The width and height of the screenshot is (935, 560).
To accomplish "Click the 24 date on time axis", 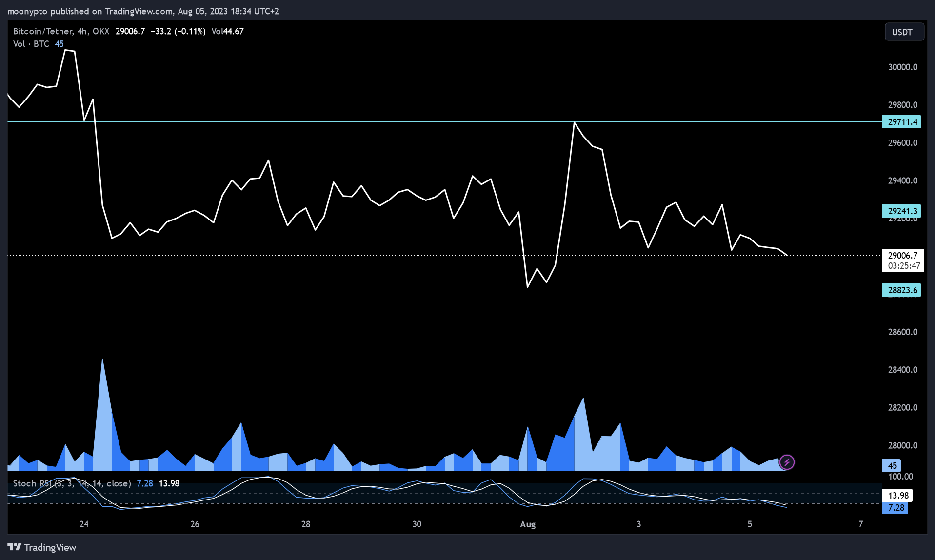I will coord(84,524).
